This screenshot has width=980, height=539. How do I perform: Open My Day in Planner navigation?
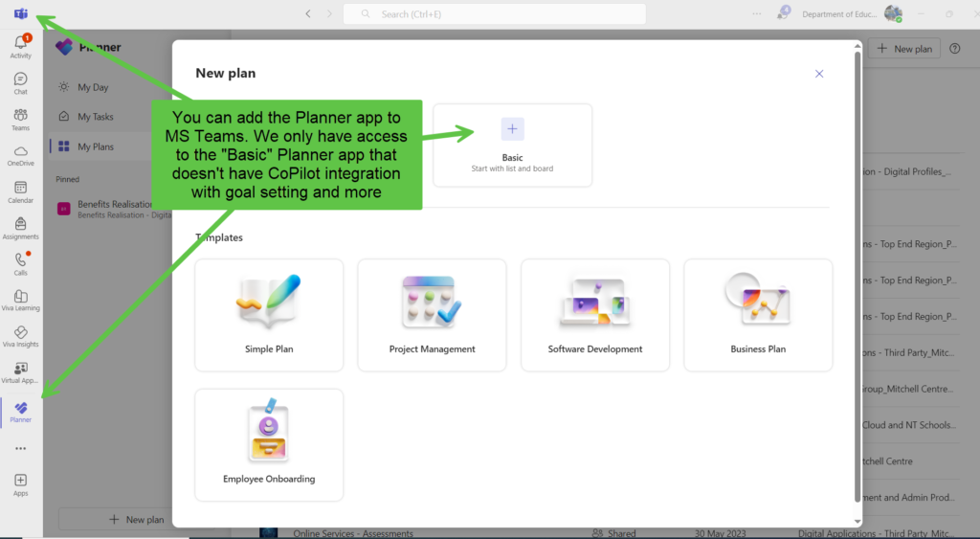click(x=93, y=87)
